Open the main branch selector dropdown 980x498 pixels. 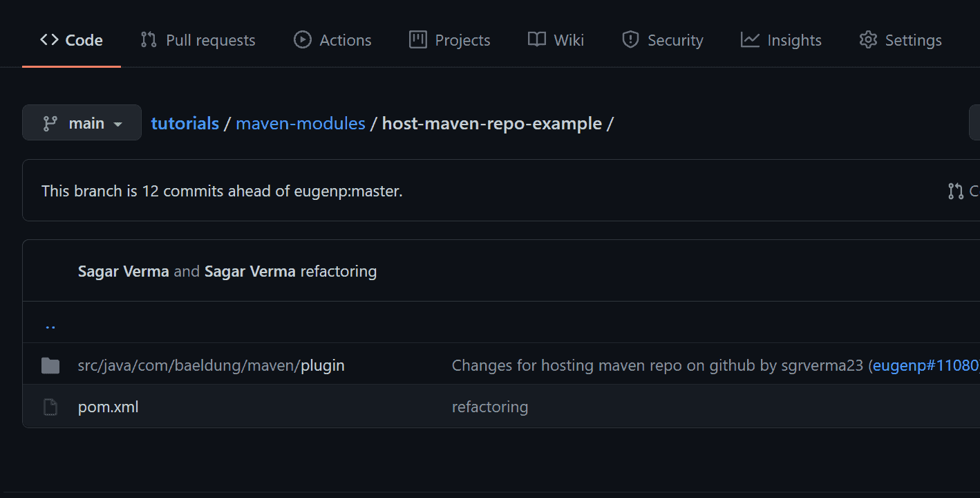pyautogui.click(x=82, y=122)
